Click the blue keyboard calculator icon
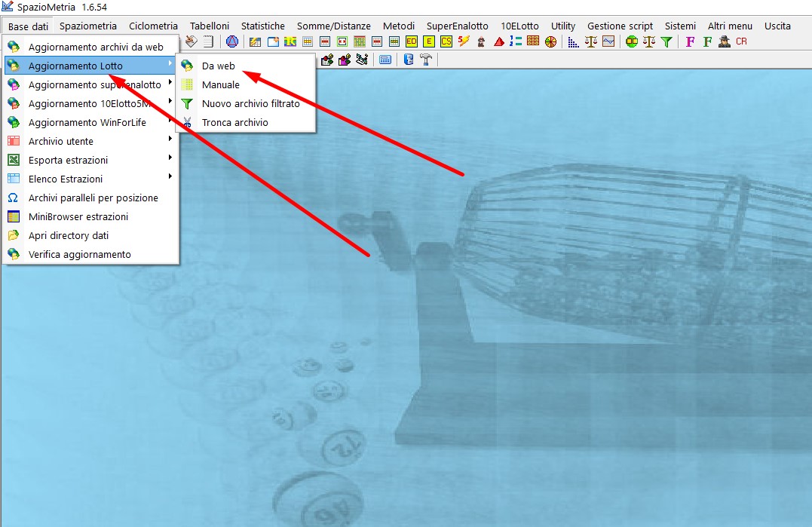The image size is (812, 527). click(x=385, y=60)
